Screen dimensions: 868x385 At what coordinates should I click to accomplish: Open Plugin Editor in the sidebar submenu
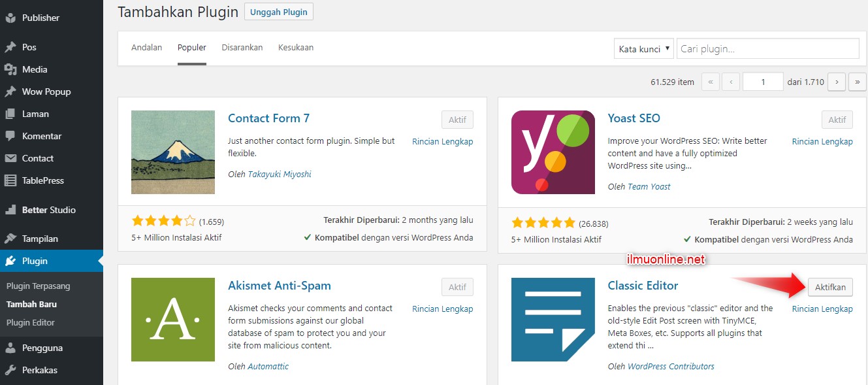31,322
